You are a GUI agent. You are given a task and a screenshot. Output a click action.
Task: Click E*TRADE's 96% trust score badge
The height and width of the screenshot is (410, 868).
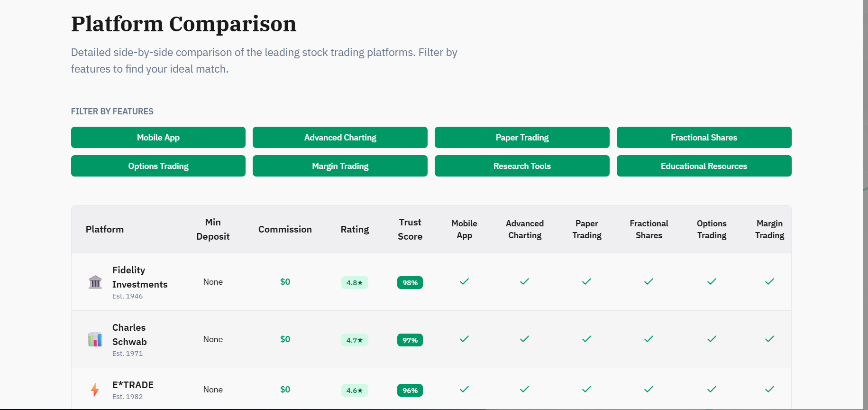click(x=410, y=390)
